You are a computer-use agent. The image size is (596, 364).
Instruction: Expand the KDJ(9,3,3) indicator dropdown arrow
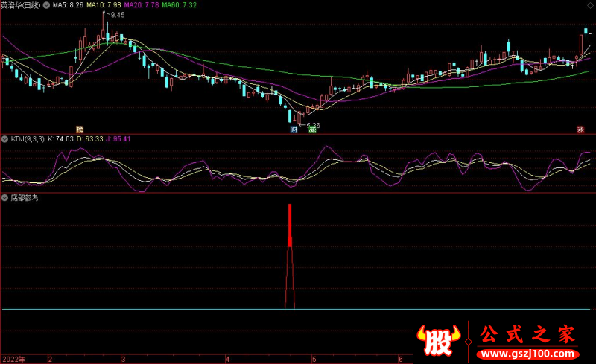pyautogui.click(x=4, y=139)
